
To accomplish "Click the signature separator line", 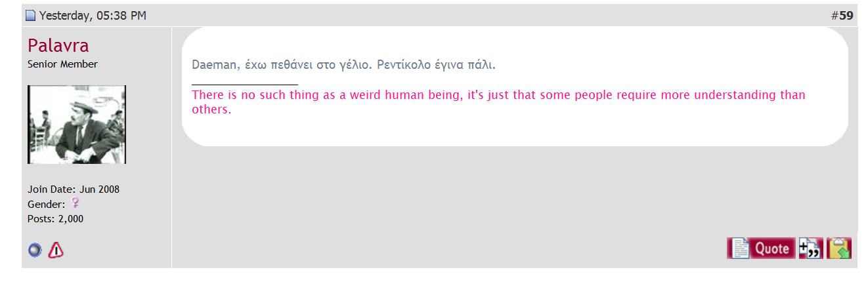I will click(245, 84).
